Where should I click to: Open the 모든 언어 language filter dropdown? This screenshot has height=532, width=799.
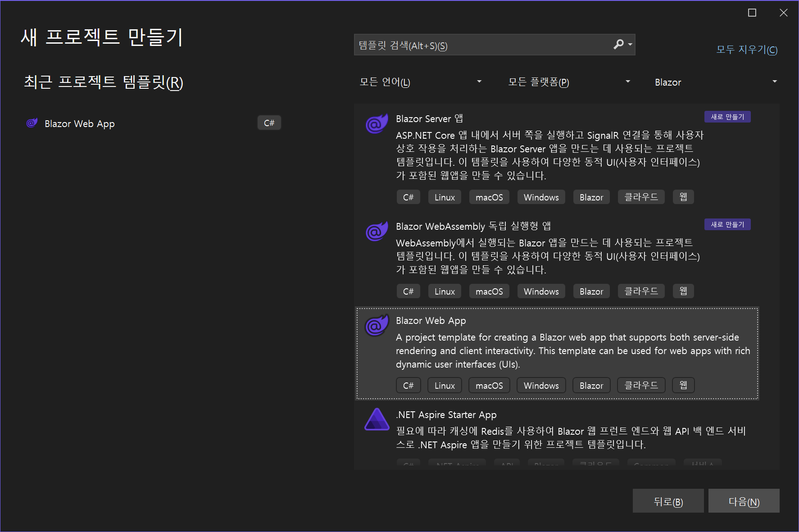click(421, 82)
